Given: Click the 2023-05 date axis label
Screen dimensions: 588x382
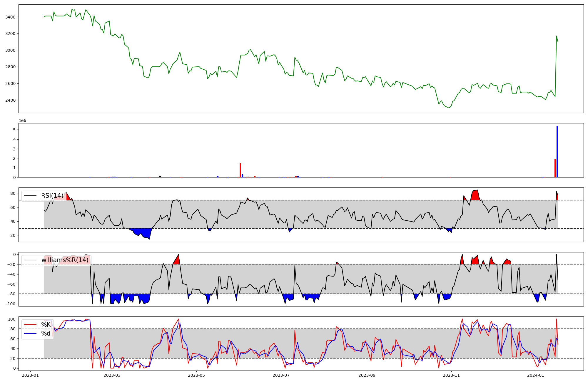Looking at the screenshot, I should [196, 375].
